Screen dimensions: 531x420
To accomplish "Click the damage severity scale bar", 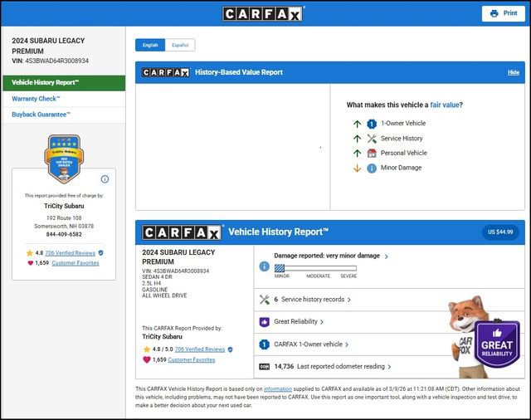I will pyautogui.click(x=315, y=268).
